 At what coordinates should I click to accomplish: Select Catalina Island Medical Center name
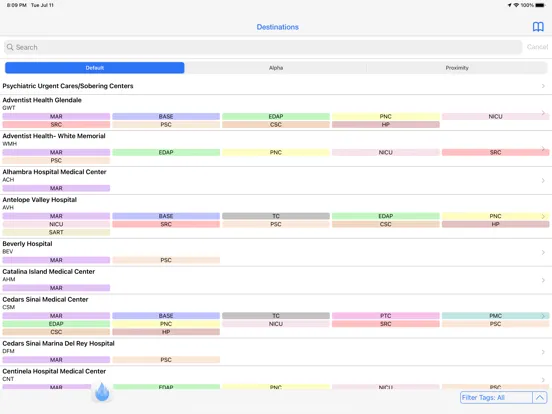(x=49, y=271)
